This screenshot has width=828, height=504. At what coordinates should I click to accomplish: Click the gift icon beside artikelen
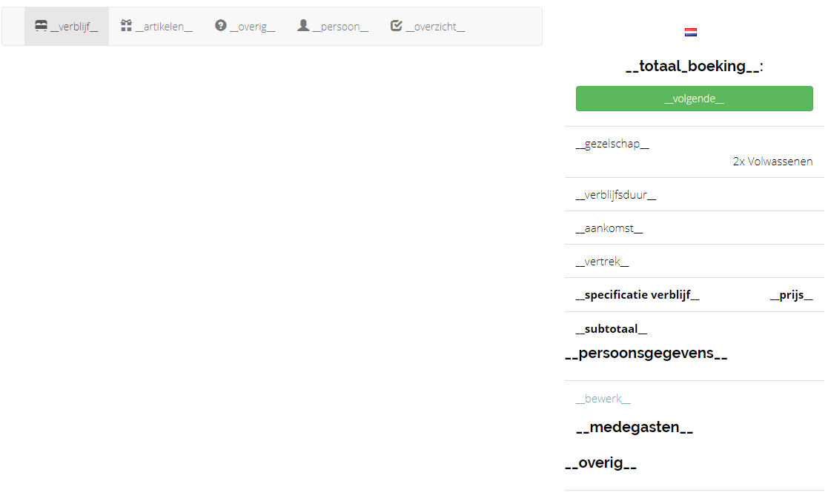126,25
